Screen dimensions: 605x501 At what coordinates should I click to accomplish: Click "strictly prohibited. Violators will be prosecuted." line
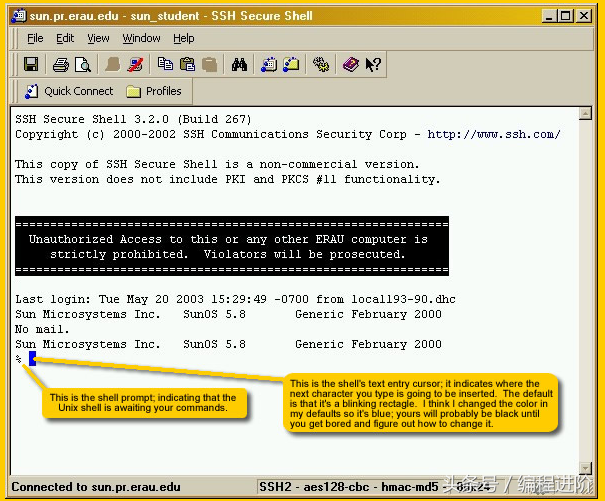228,254
